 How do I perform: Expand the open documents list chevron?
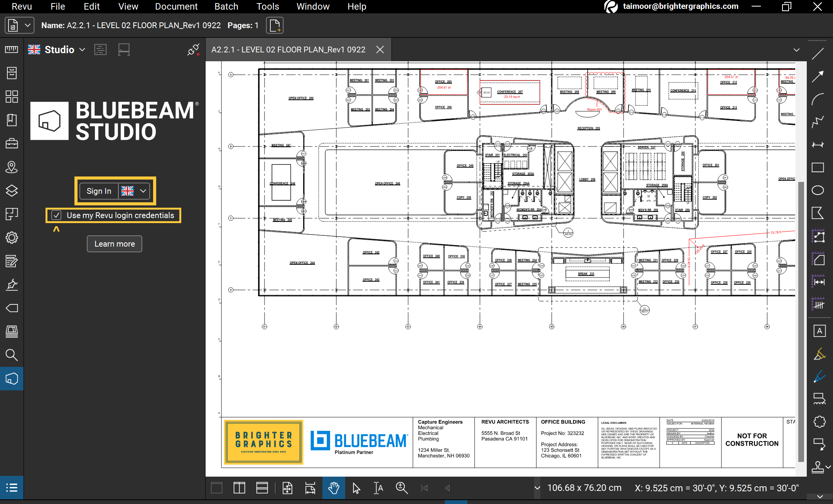[x=796, y=49]
